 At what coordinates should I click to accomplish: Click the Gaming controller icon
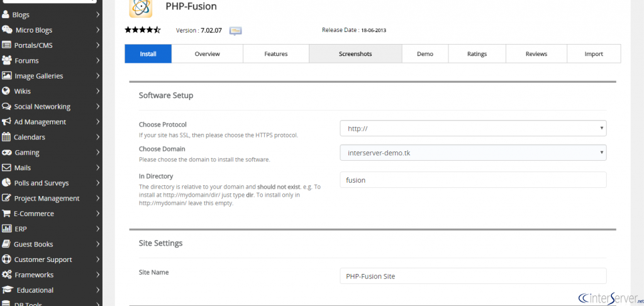[6, 152]
